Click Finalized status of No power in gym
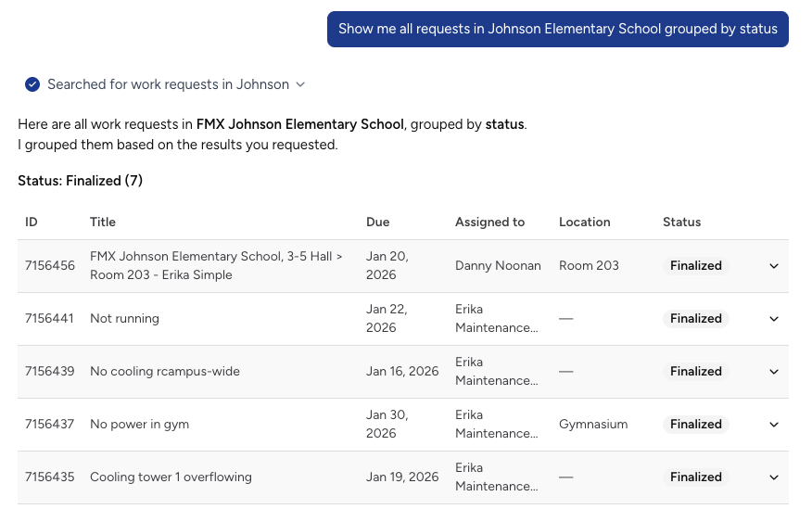 [695, 425]
